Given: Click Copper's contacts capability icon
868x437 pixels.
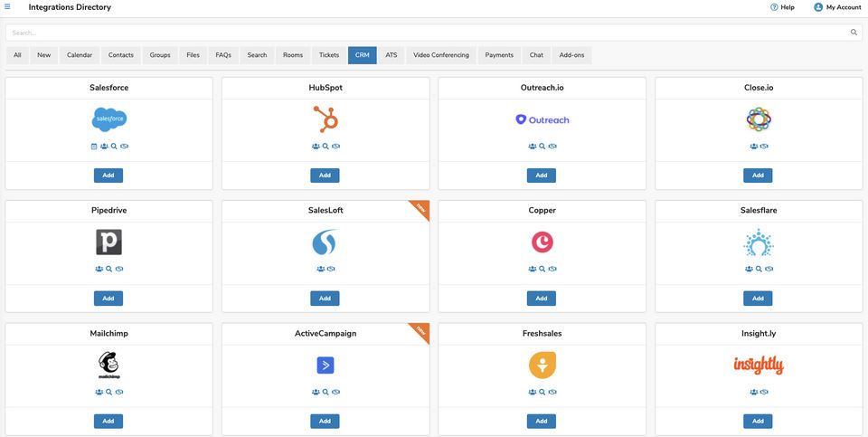Looking at the screenshot, I should tap(532, 269).
